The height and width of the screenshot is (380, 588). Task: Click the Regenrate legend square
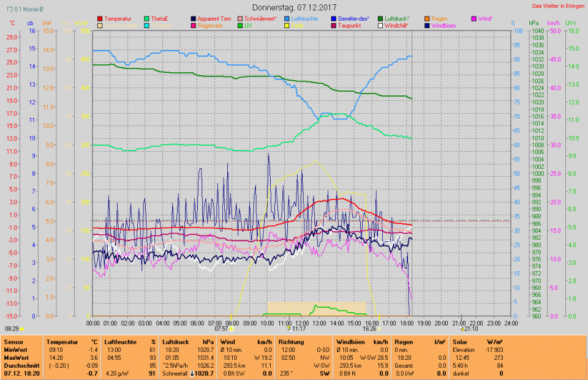(194, 26)
